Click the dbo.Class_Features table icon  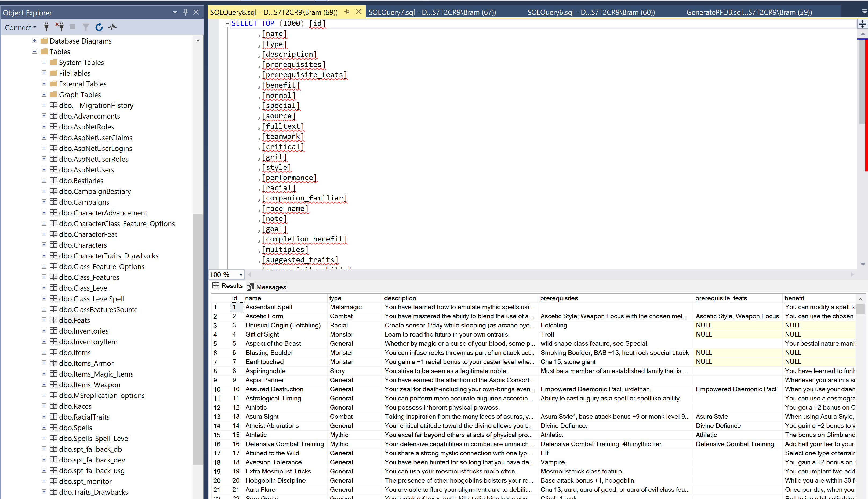pyautogui.click(x=53, y=277)
